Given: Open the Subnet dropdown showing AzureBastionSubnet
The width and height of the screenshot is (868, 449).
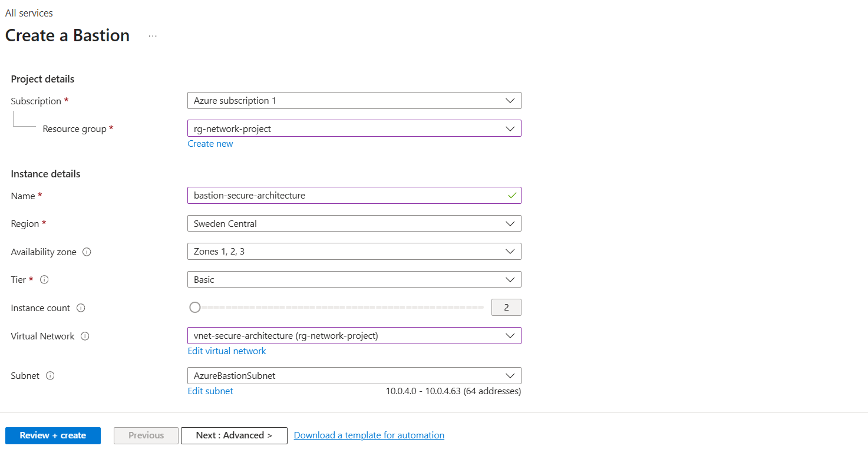Looking at the screenshot, I should click(x=354, y=375).
